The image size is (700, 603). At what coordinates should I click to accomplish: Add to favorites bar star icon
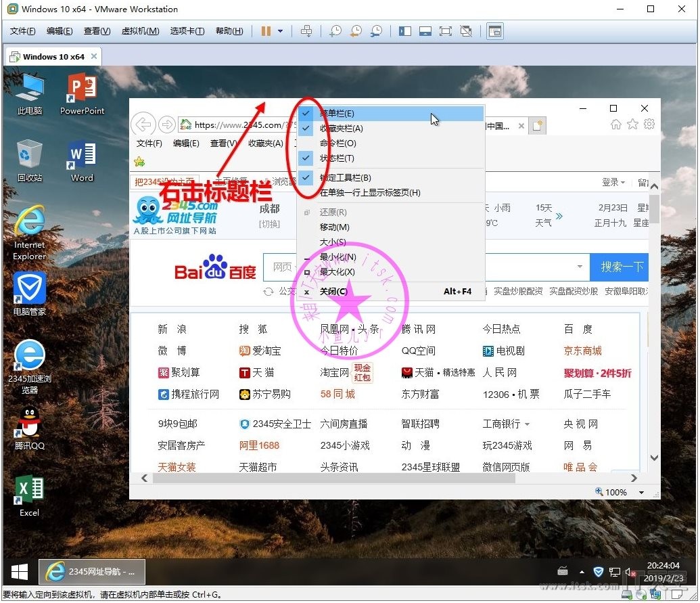tap(139, 162)
